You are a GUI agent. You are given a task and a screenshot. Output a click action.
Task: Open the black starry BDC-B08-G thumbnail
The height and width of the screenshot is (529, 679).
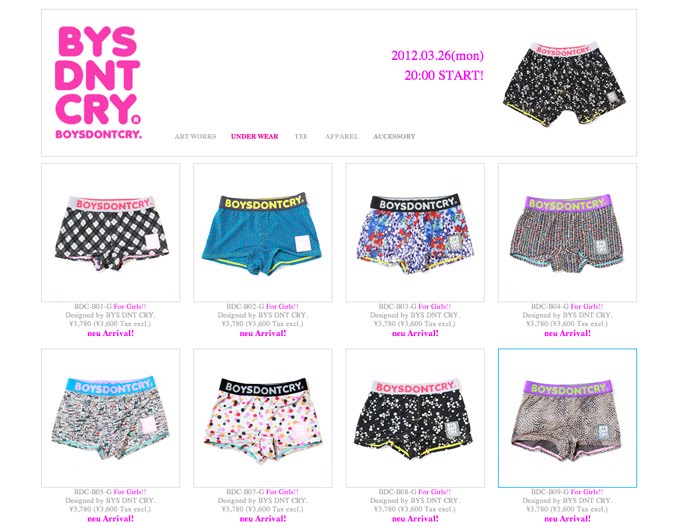click(415, 418)
